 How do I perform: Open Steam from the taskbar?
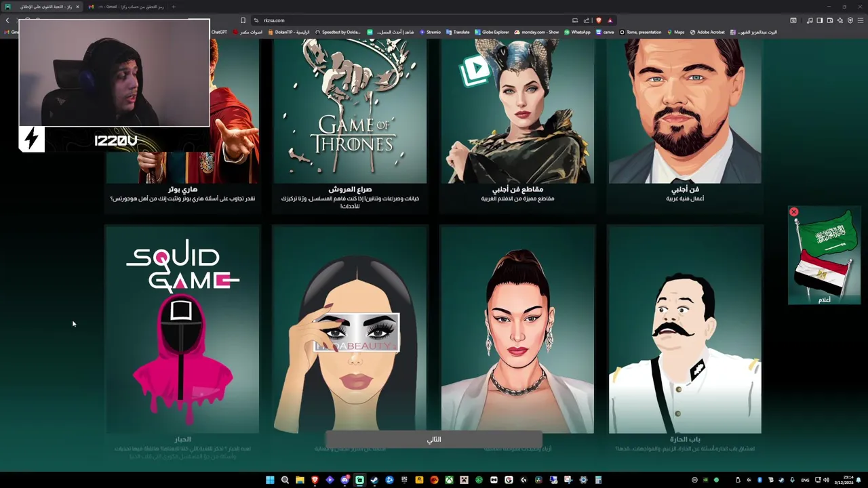coord(374,480)
